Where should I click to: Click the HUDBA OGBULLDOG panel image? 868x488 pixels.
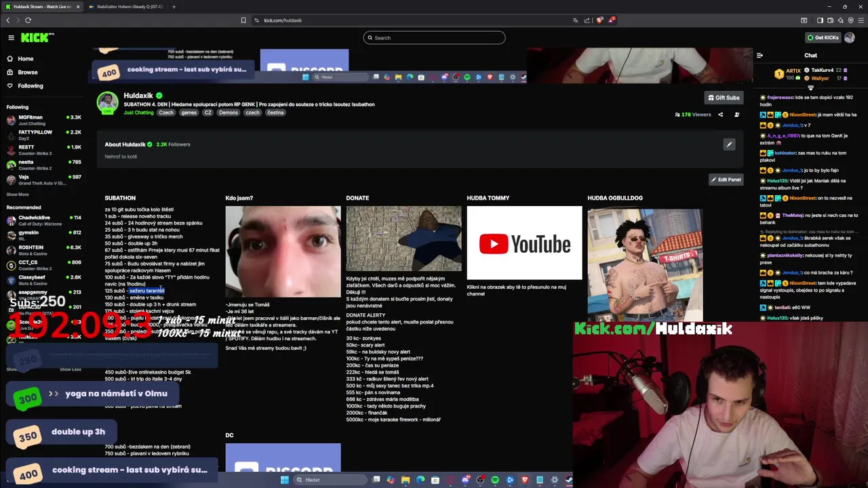click(645, 264)
